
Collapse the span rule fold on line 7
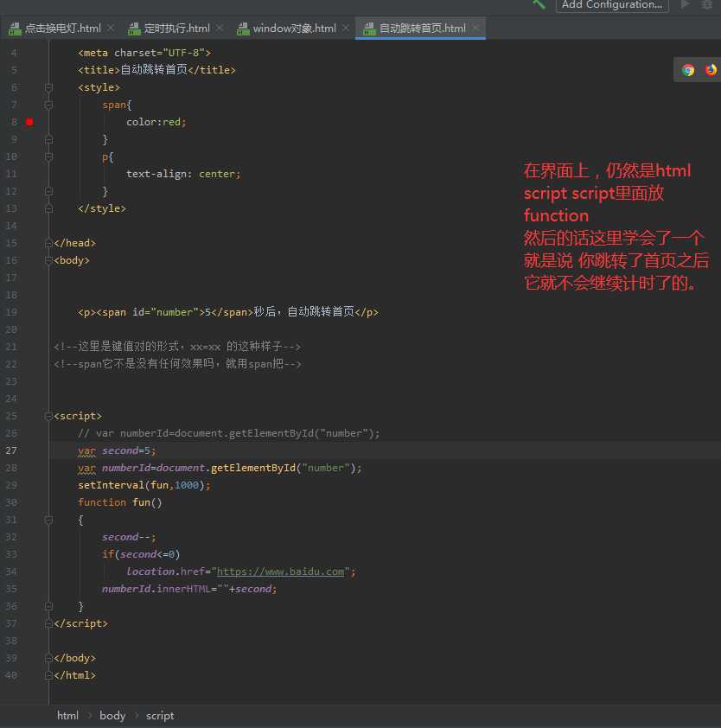48,105
